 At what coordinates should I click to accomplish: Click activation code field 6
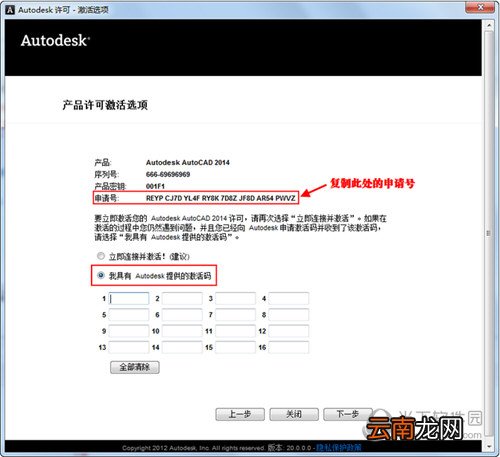tap(182, 315)
